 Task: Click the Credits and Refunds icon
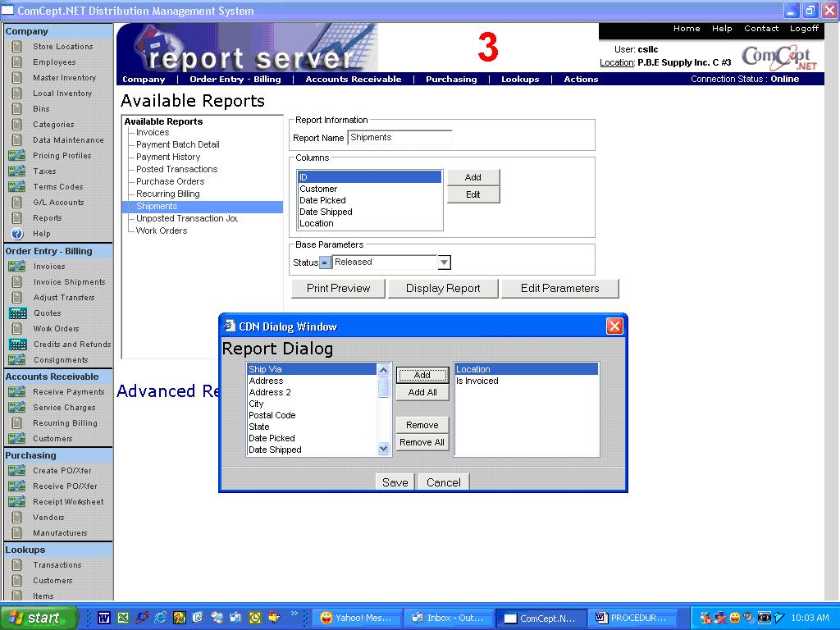click(17, 345)
